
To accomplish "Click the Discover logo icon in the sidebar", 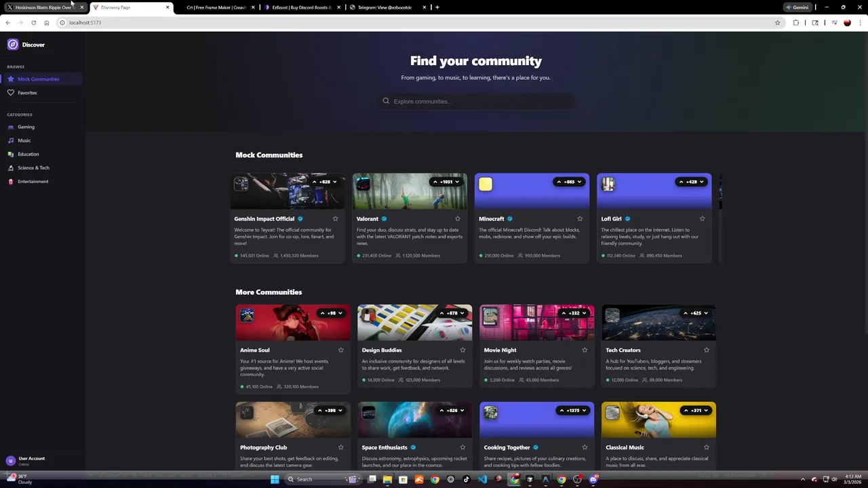I will click(x=13, y=45).
